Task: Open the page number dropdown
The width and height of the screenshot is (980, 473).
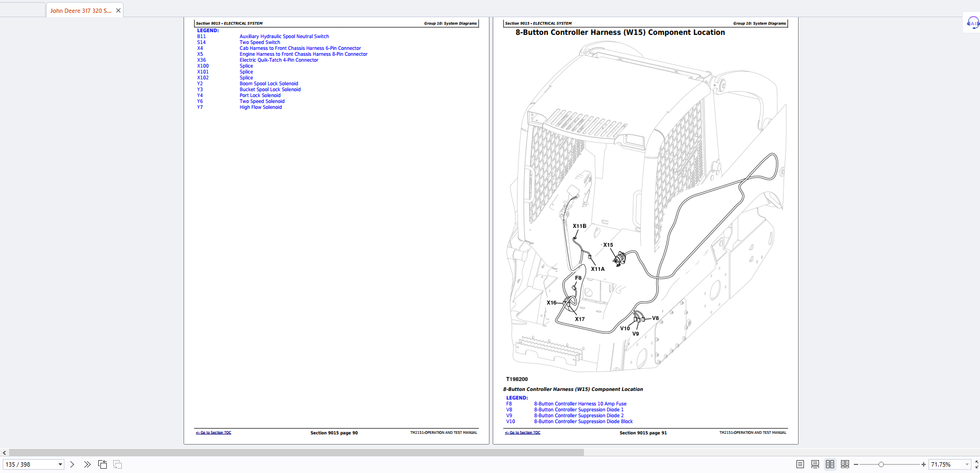Action: [x=60, y=464]
